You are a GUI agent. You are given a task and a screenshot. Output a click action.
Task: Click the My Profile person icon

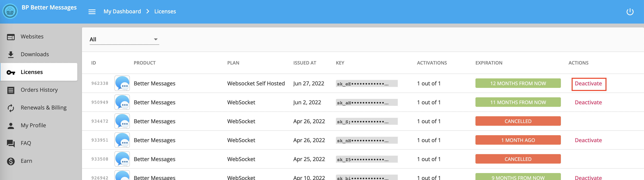click(11, 126)
